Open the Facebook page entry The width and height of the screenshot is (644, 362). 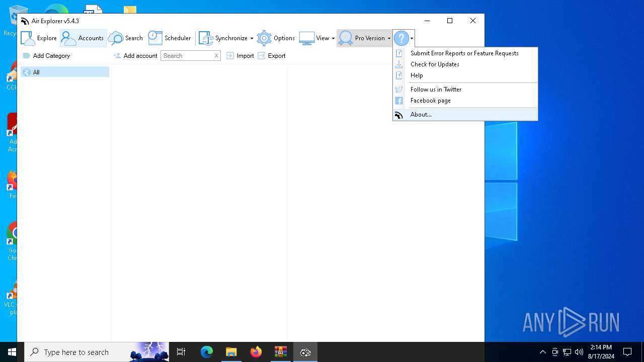point(465,101)
